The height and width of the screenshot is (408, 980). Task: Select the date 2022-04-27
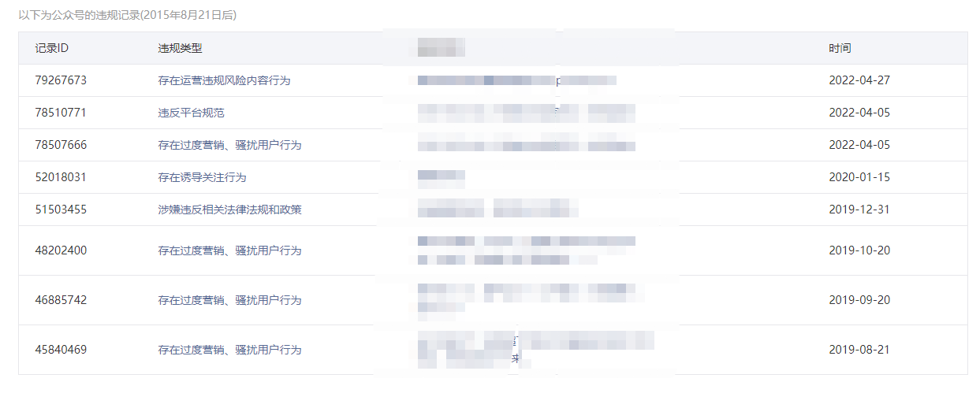click(859, 80)
